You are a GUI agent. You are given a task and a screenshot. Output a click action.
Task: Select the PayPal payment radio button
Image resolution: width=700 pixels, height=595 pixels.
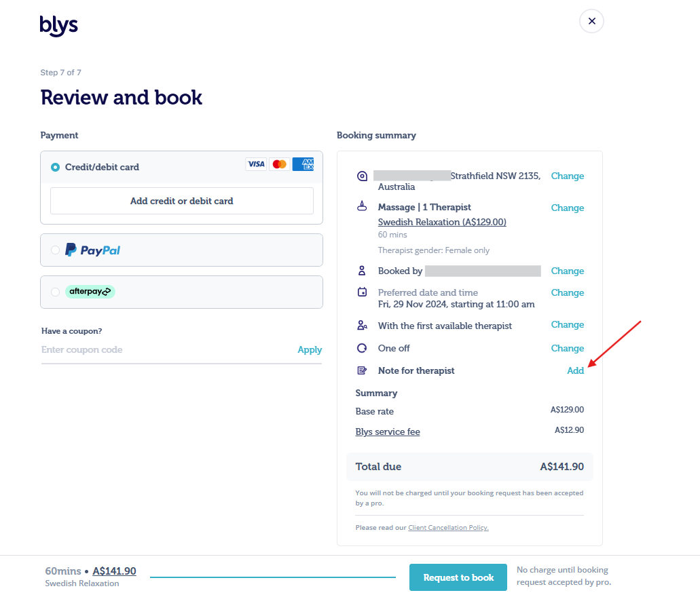pos(56,250)
